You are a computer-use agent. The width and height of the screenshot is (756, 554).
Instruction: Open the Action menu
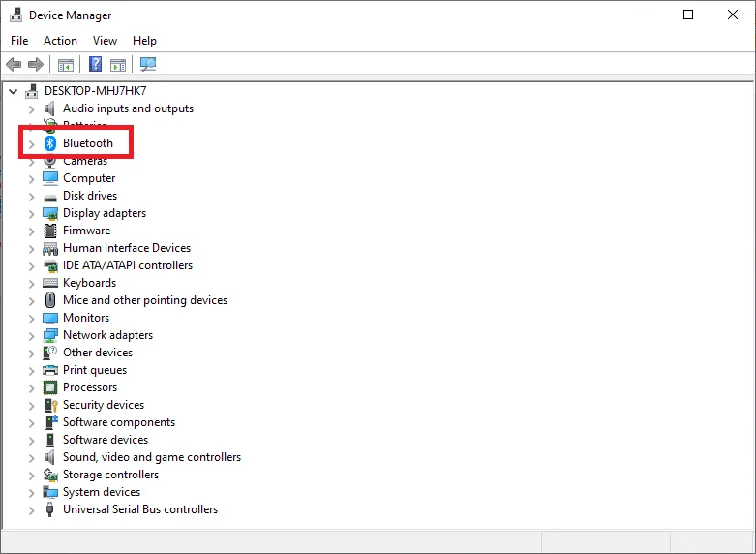tap(60, 41)
